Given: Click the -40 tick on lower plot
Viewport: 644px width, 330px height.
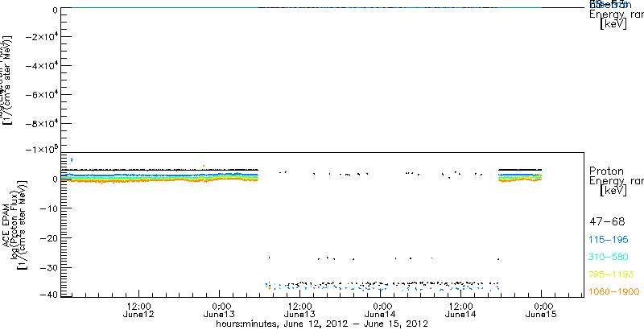Looking at the screenshot, I should (x=48, y=295).
